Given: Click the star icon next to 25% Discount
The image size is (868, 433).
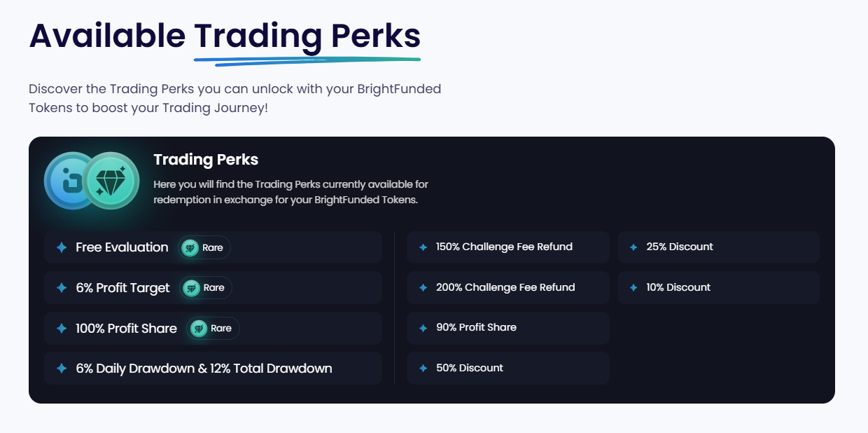Looking at the screenshot, I should (x=633, y=247).
